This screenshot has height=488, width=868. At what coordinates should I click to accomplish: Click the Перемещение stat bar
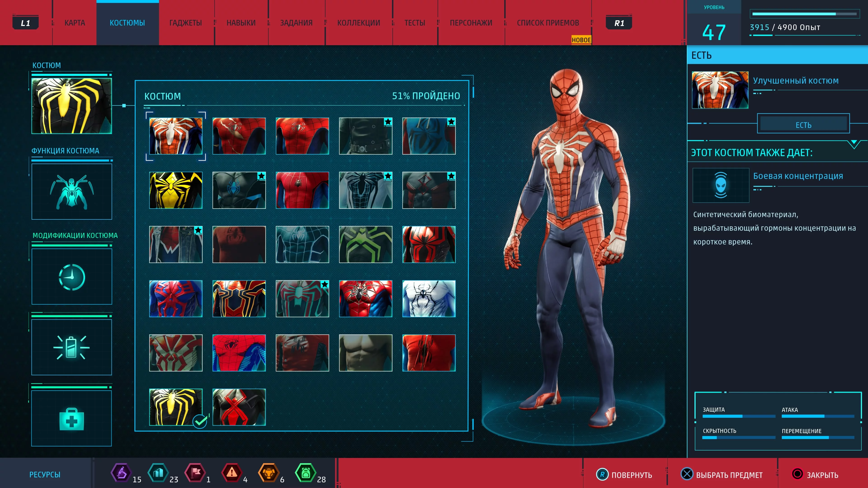818,437
